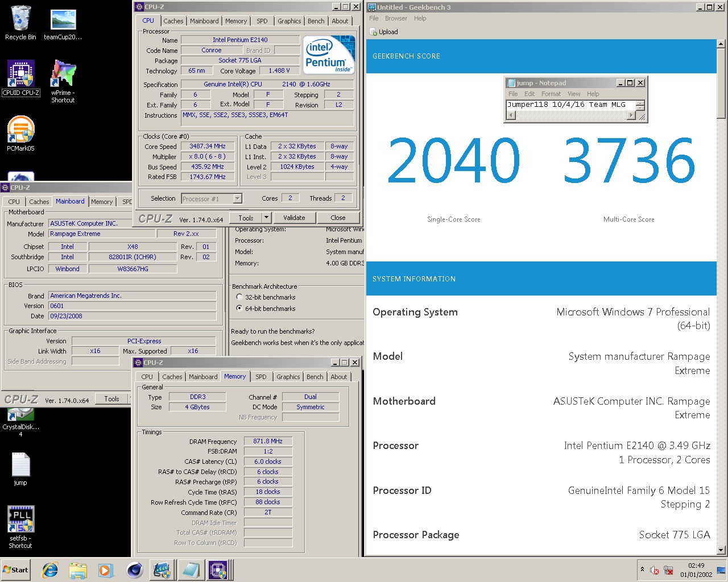This screenshot has width=728, height=582.
Task: Click the network status tray icon
Action: pos(669,570)
